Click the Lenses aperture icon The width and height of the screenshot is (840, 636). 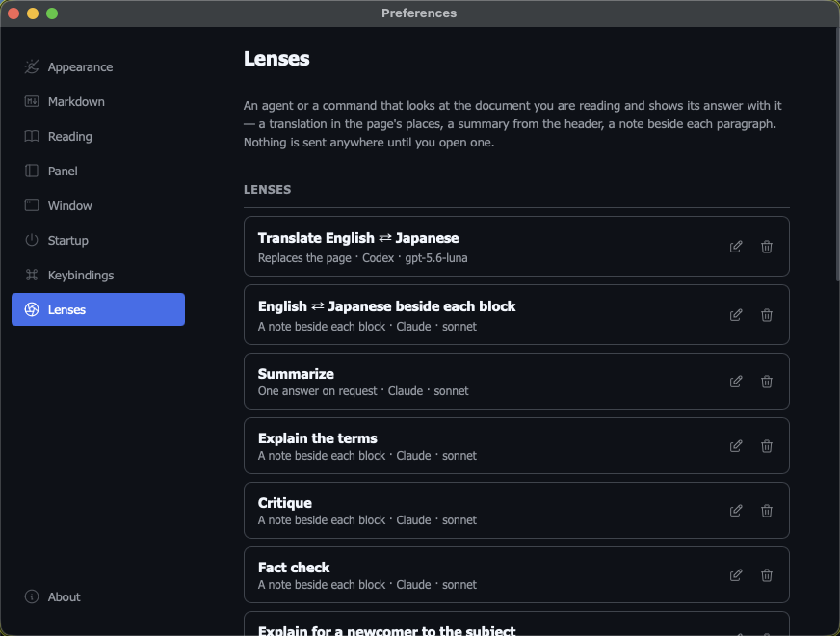pos(32,309)
